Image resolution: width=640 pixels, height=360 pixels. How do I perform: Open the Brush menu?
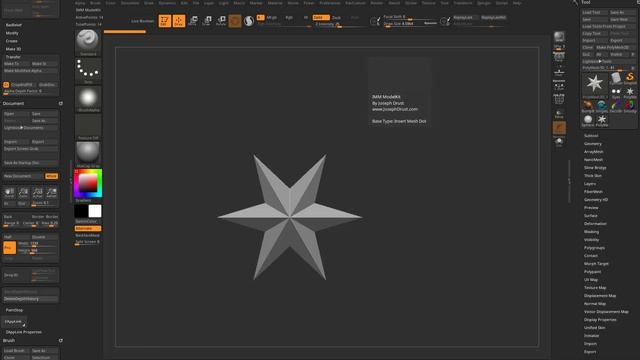[x=95, y=3]
